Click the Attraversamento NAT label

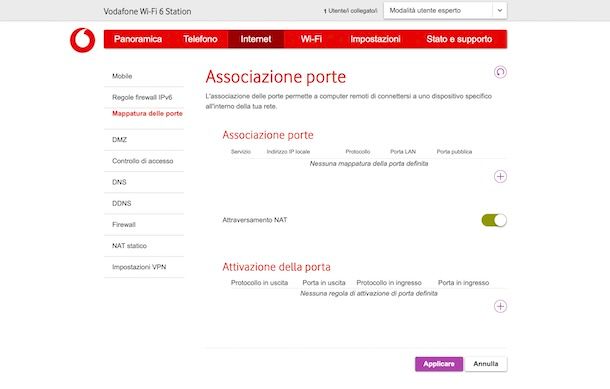[x=255, y=220]
